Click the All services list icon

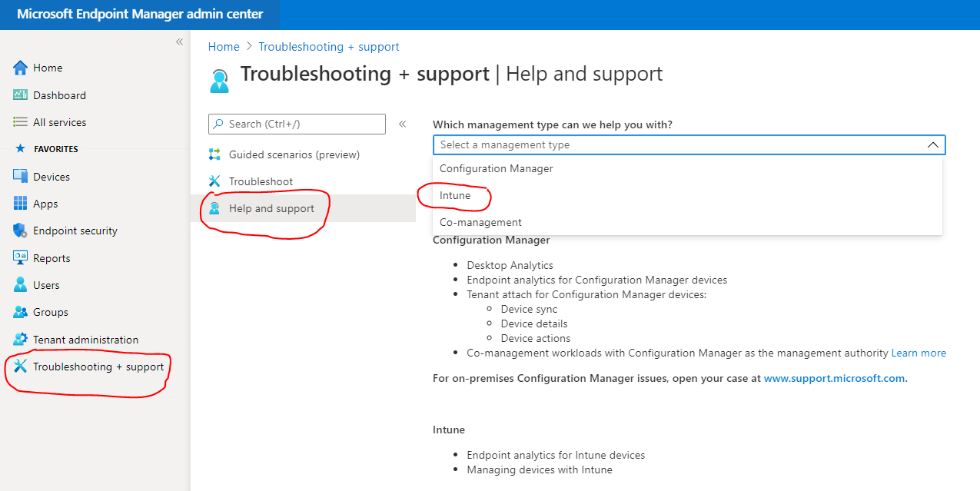coord(21,122)
